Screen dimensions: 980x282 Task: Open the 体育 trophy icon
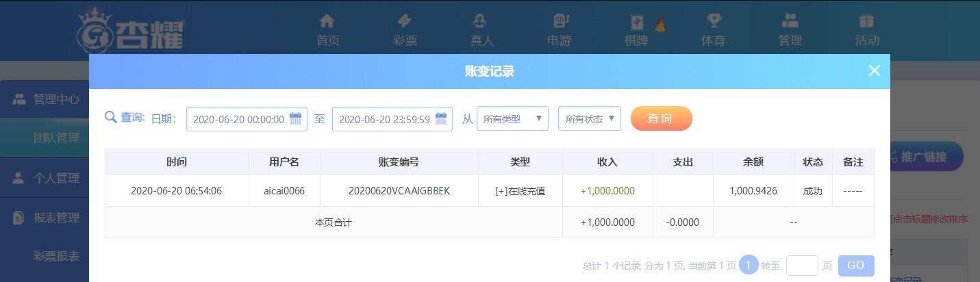pyautogui.click(x=714, y=21)
